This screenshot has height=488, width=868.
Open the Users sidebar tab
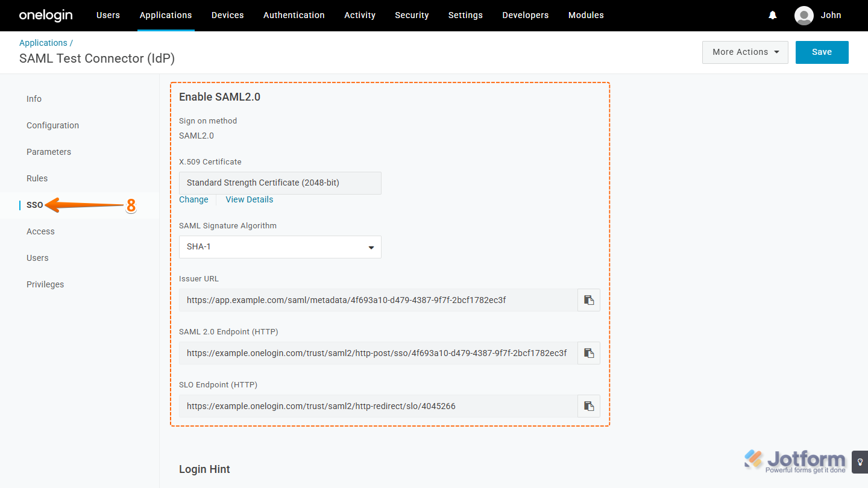(37, 258)
